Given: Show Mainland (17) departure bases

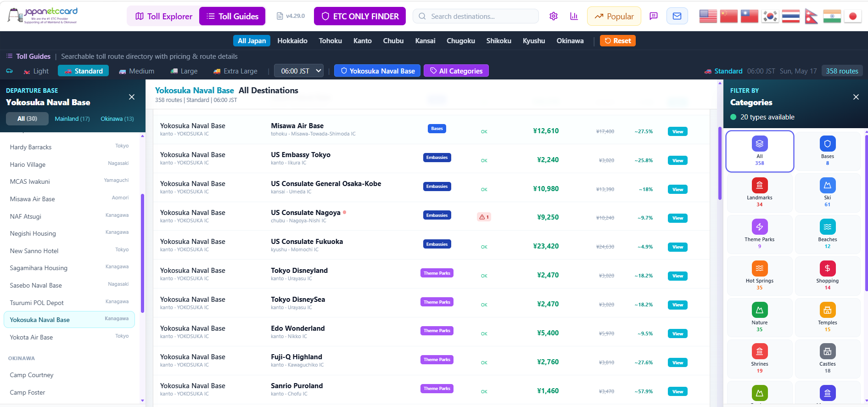Looking at the screenshot, I should 72,119.
